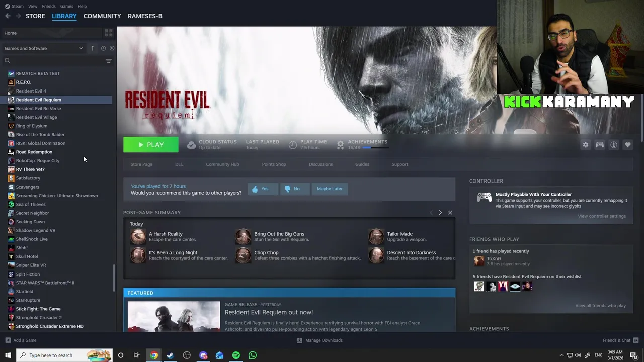Recommend game with Yes button
Viewport: 644px width, 362px height.
click(x=263, y=189)
